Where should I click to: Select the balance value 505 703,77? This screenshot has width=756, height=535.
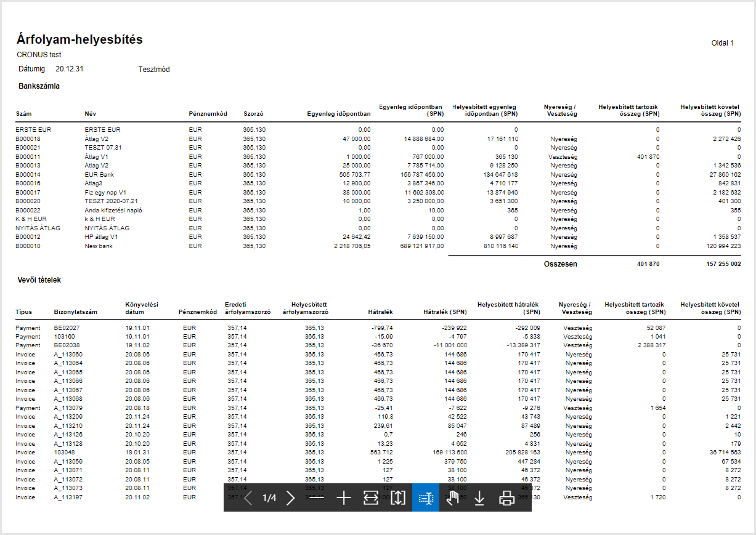coord(356,175)
